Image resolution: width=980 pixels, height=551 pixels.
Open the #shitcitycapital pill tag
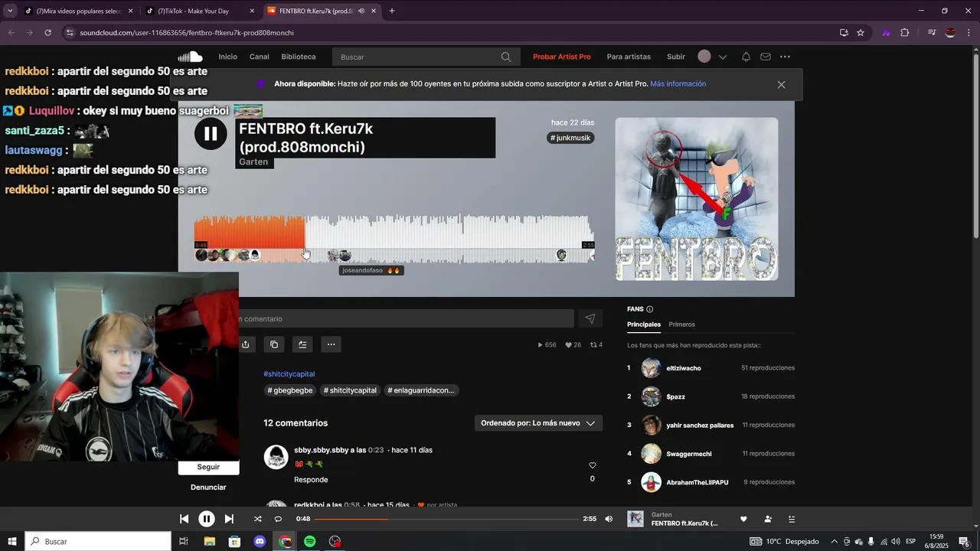click(x=350, y=390)
